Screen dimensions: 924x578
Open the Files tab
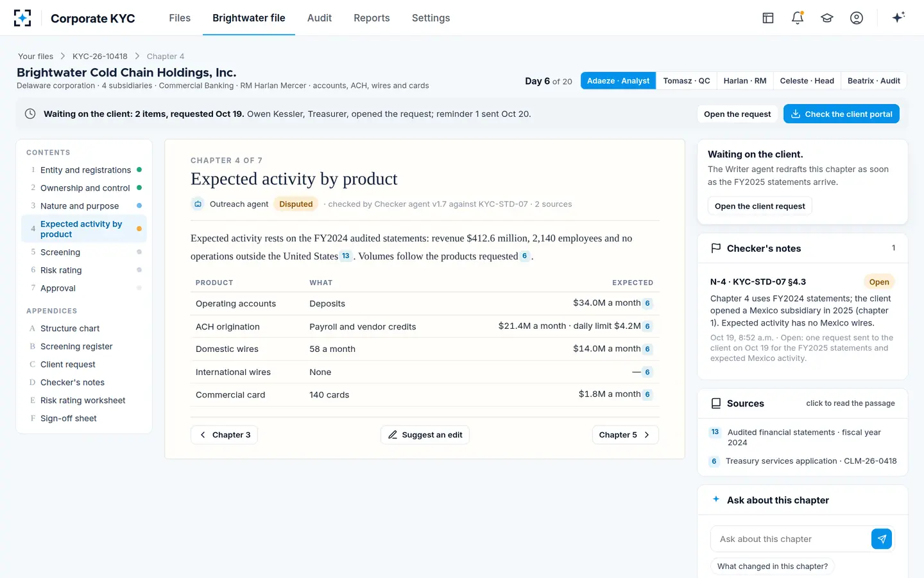coord(180,18)
